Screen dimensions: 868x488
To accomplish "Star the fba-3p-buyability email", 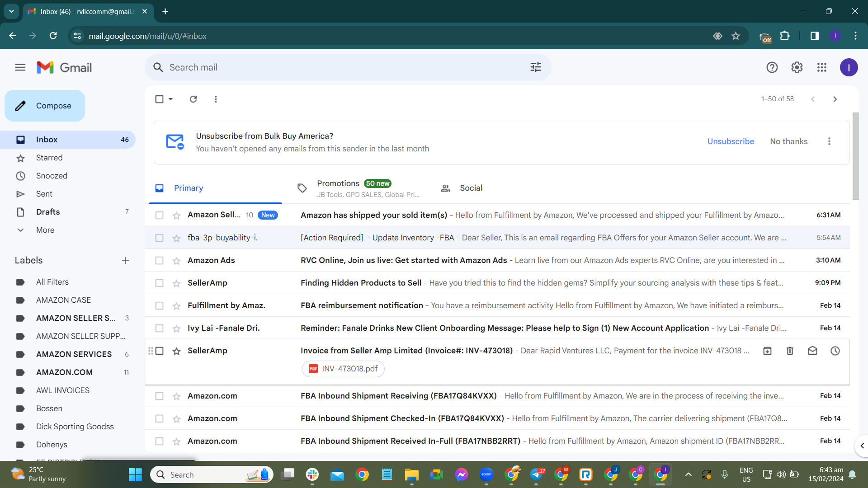I will tap(176, 238).
